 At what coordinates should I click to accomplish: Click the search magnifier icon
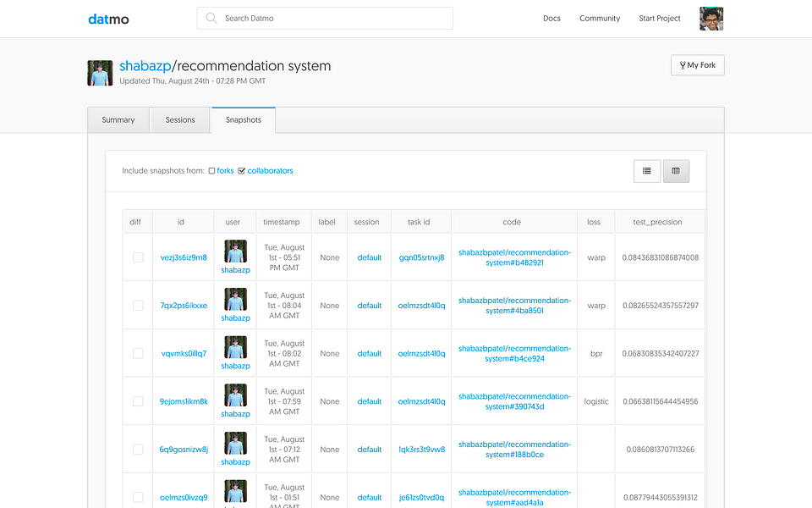(x=211, y=18)
